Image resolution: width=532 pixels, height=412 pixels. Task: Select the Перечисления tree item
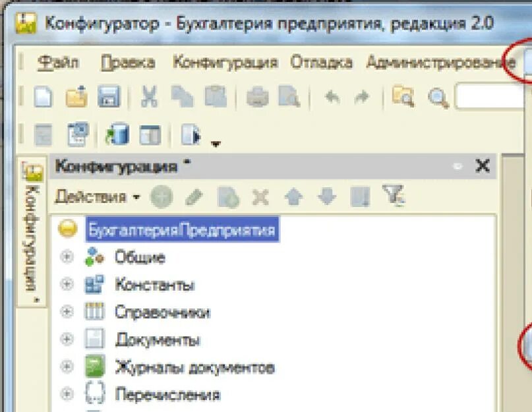tap(167, 394)
